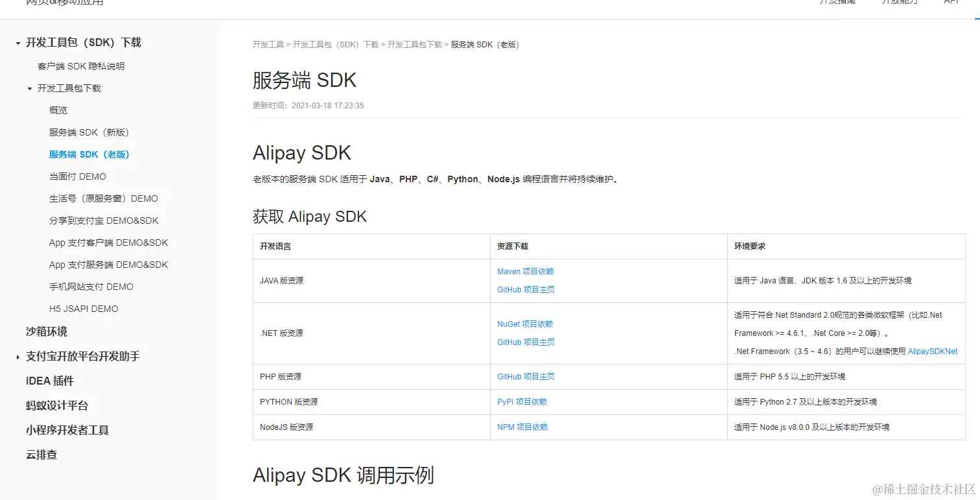Click the PHP 版资源 cell
The width and height of the screenshot is (980, 500).
371,377
